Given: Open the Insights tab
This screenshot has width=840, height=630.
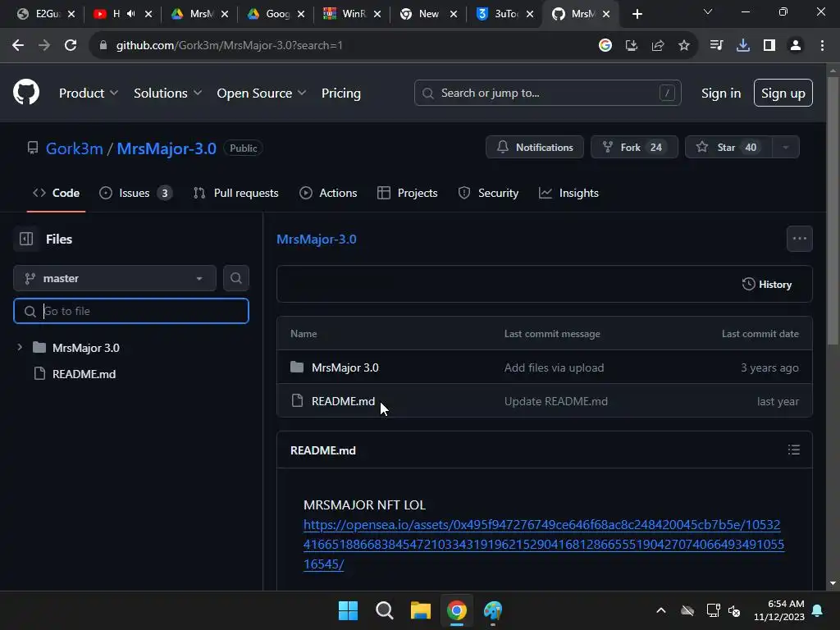Looking at the screenshot, I should [568, 193].
